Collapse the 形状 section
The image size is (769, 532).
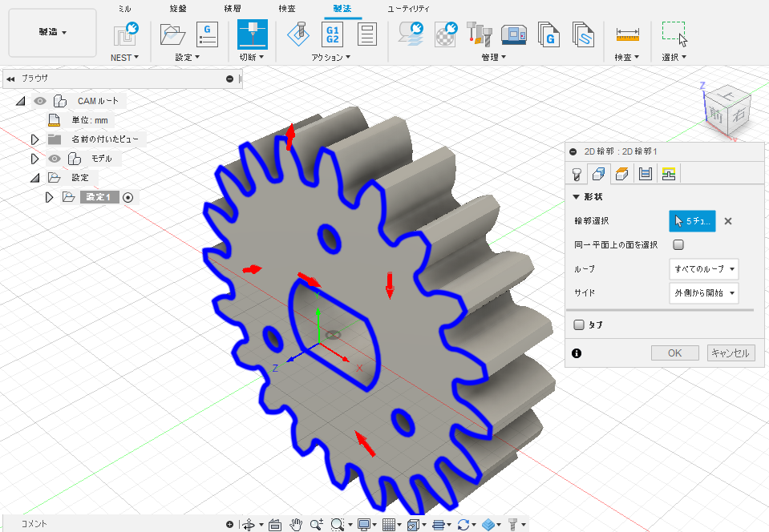point(577,197)
